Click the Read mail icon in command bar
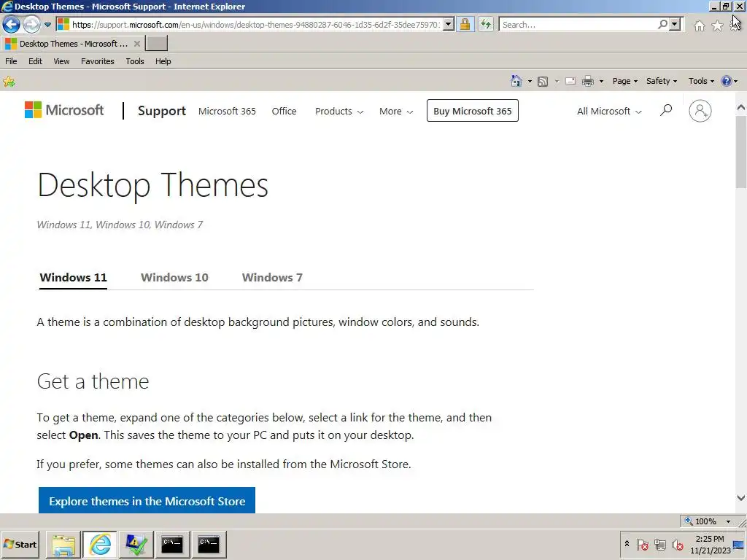The image size is (747, 560). (570, 82)
